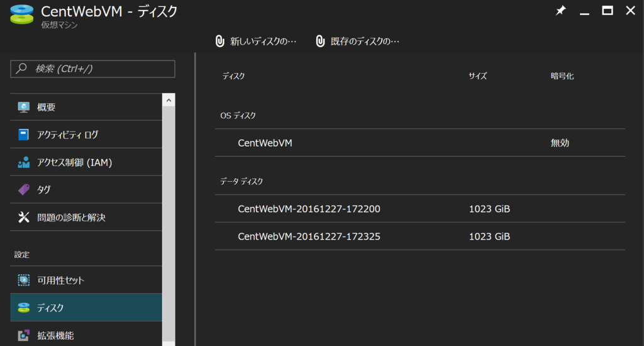
Task: Click 1023 GiB size of disk 172325
Action: (489, 237)
